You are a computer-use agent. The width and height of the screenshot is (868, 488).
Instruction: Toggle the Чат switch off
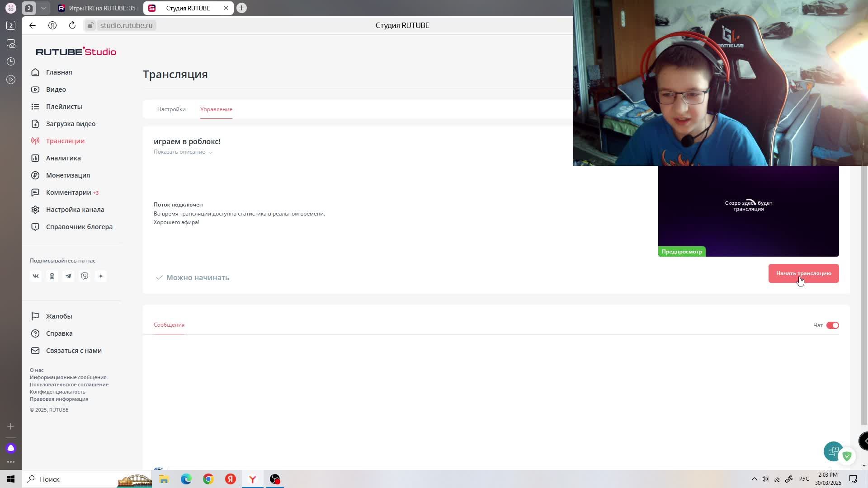832,325
